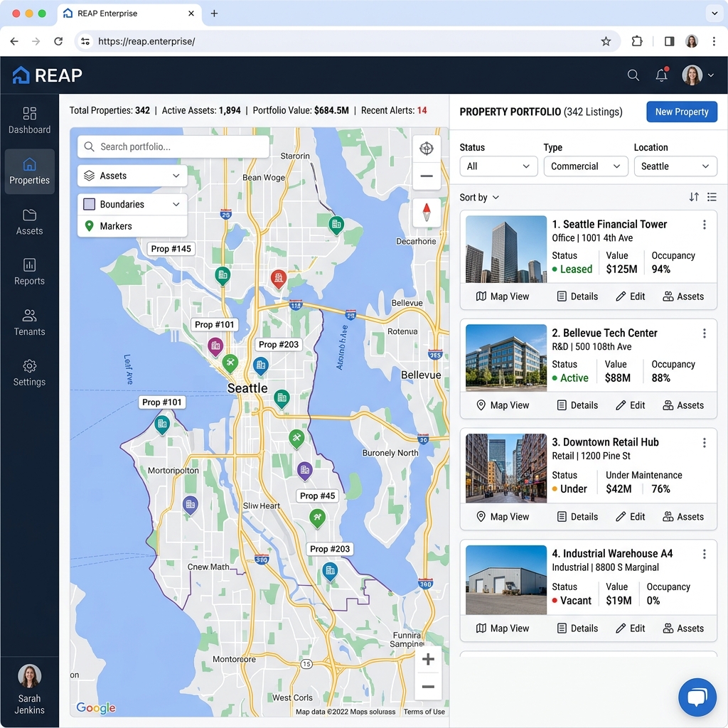Screen dimensions: 728x728
Task: Switch to list view icon in portfolio
Action: click(x=711, y=197)
